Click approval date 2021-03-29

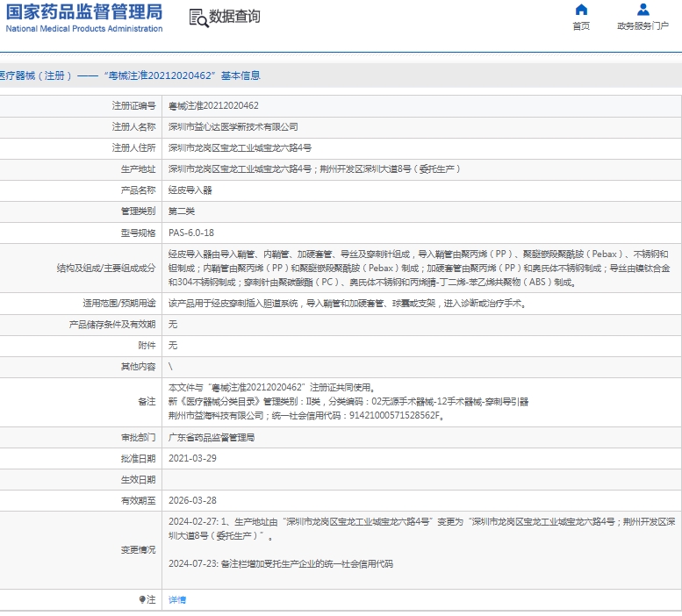click(x=192, y=459)
